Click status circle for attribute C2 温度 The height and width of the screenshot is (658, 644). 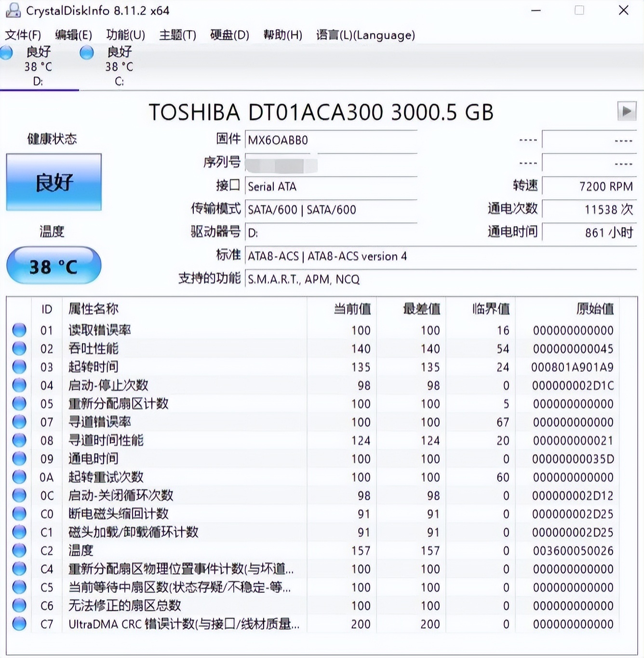click(x=19, y=550)
